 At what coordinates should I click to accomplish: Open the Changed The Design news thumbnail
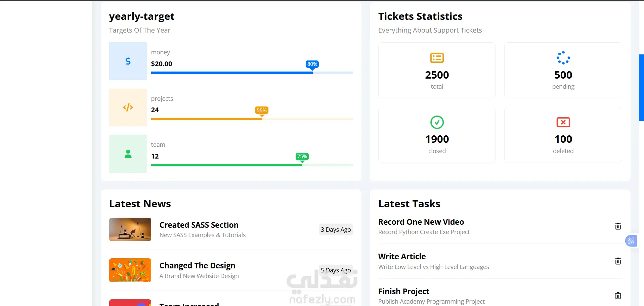(130, 270)
